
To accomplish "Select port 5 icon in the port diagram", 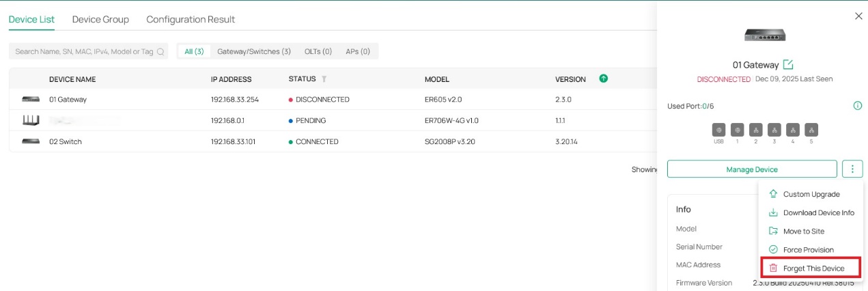I will tap(811, 130).
